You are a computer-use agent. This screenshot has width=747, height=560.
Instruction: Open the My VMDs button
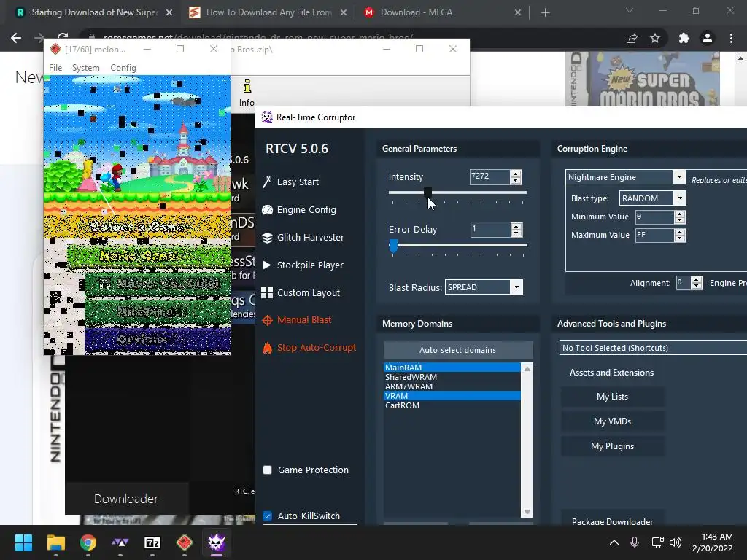click(x=613, y=421)
